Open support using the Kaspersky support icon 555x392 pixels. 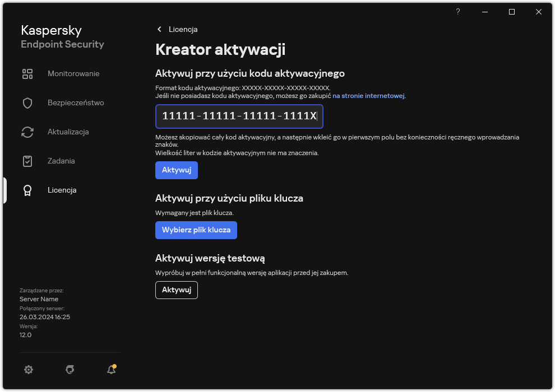click(x=70, y=370)
